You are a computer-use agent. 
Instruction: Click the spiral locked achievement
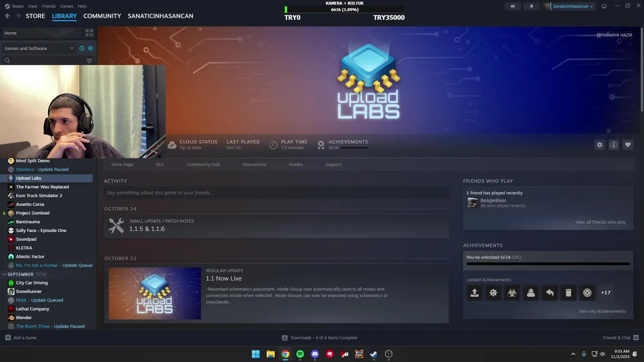[587, 293]
